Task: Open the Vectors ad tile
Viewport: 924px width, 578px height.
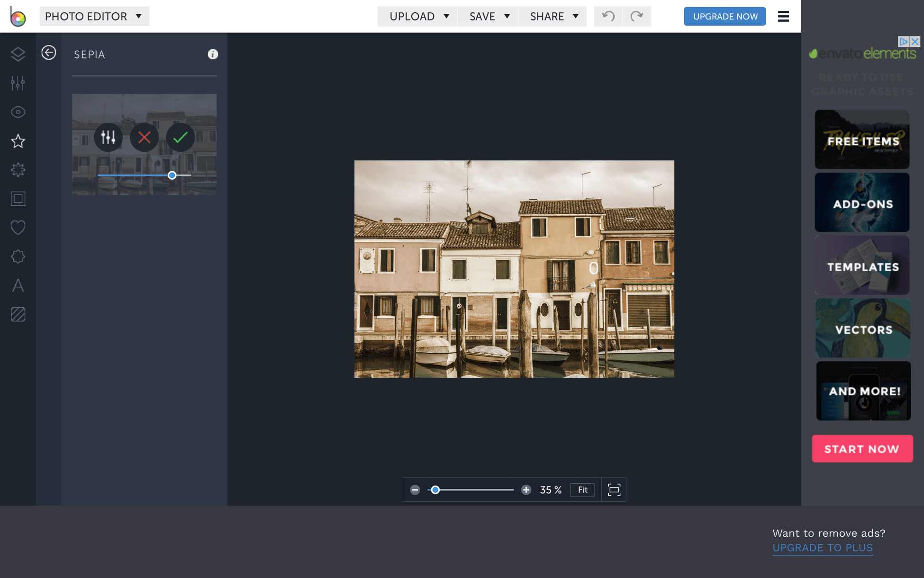Action: [862, 328]
